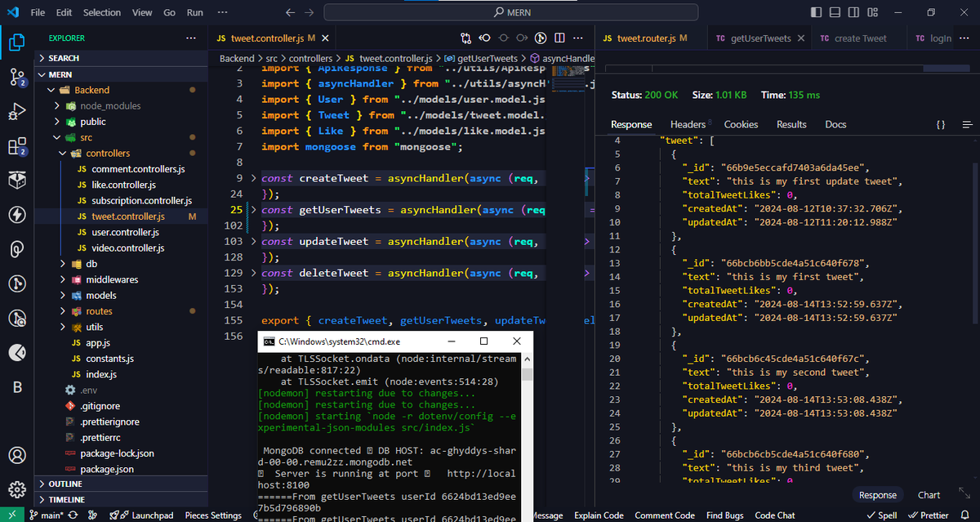Close the tweet.controller.js tab

point(324,38)
